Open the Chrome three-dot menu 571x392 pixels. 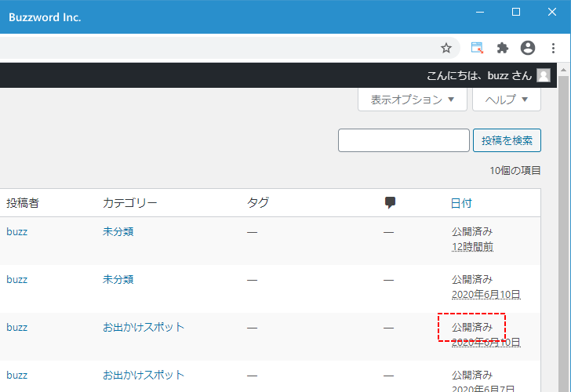coord(553,48)
